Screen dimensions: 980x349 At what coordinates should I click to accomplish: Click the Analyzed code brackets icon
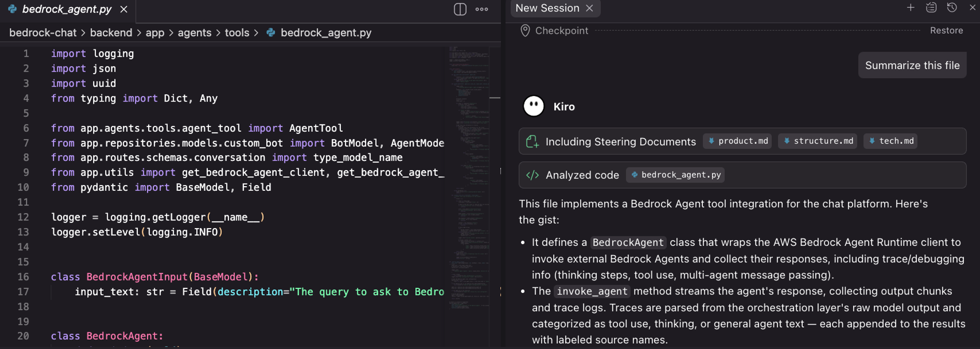[x=532, y=175]
